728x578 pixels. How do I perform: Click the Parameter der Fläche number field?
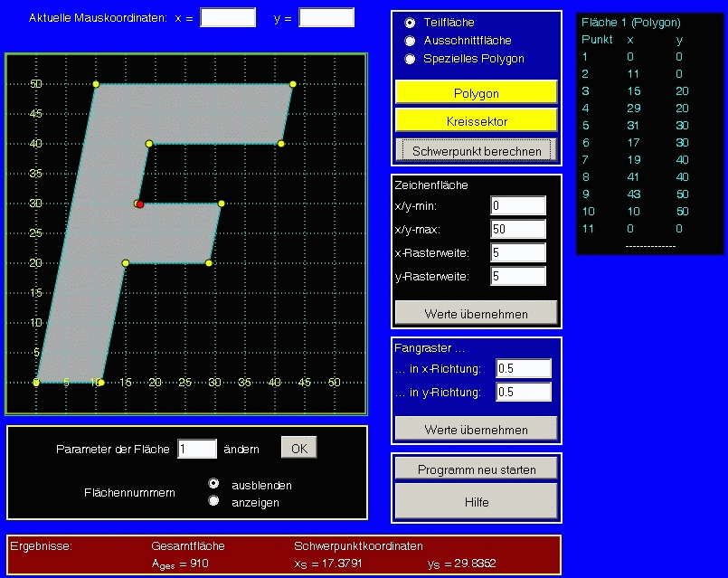[197, 449]
